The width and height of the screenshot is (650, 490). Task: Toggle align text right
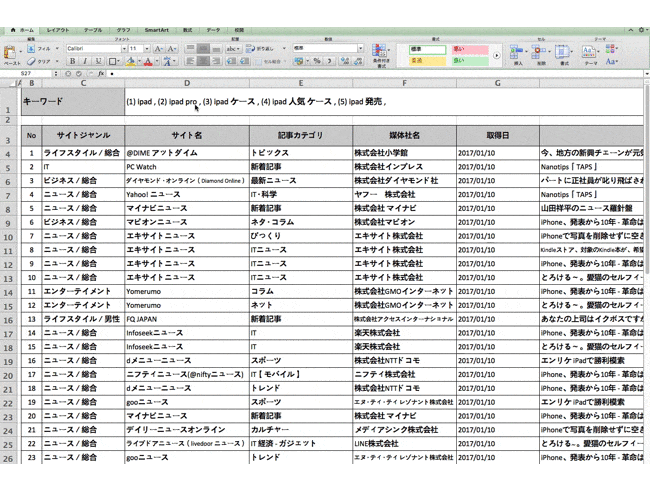coord(216,61)
